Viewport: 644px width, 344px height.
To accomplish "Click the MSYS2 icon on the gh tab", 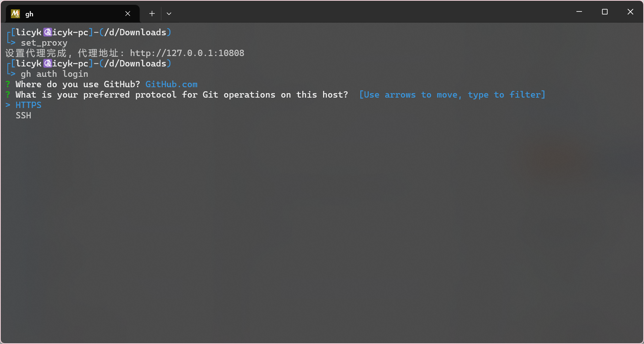I will [x=15, y=14].
